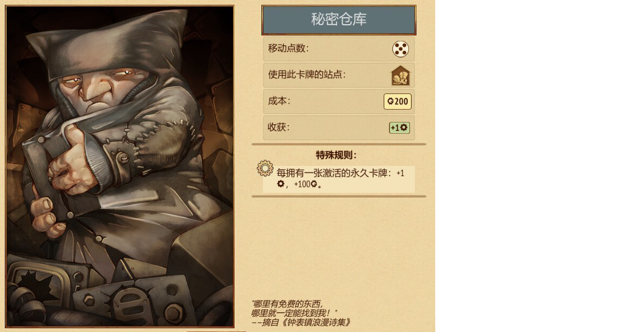Image resolution: width=644 pixels, height=332 pixels.
Task: Click the house station icon
Action: pos(400,75)
